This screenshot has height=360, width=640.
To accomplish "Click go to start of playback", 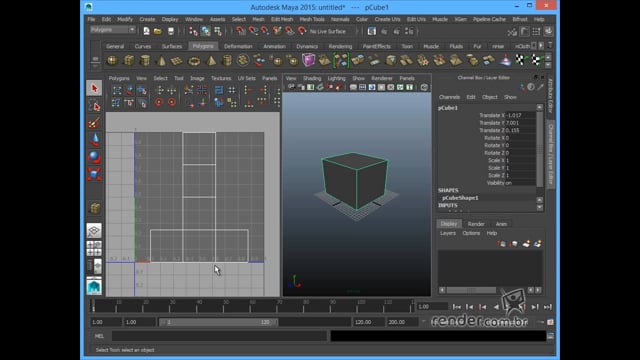I will tap(457, 307).
